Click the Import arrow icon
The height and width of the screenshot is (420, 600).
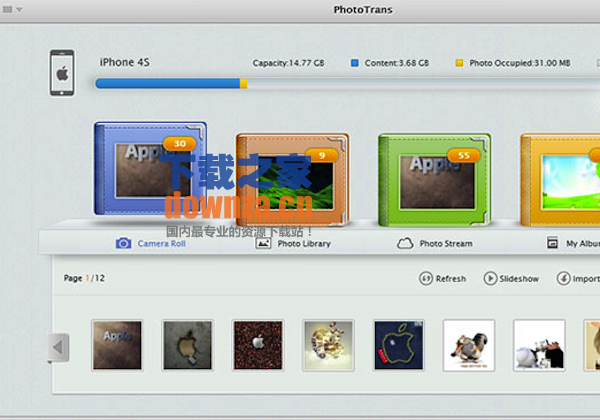coord(563,278)
